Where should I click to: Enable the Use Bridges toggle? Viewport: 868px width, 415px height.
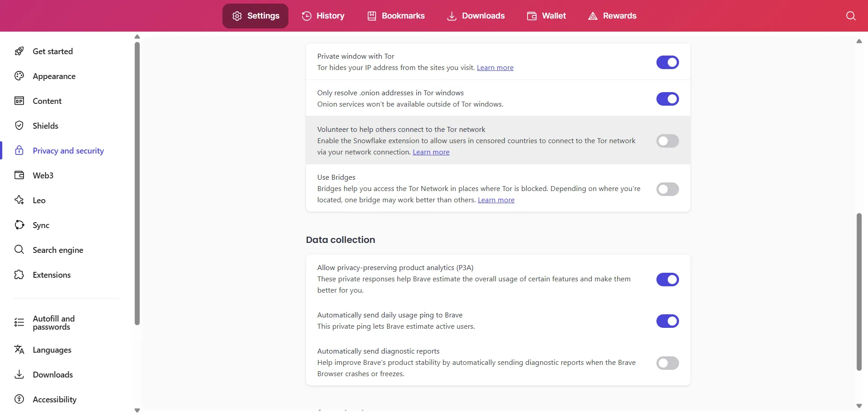(667, 189)
